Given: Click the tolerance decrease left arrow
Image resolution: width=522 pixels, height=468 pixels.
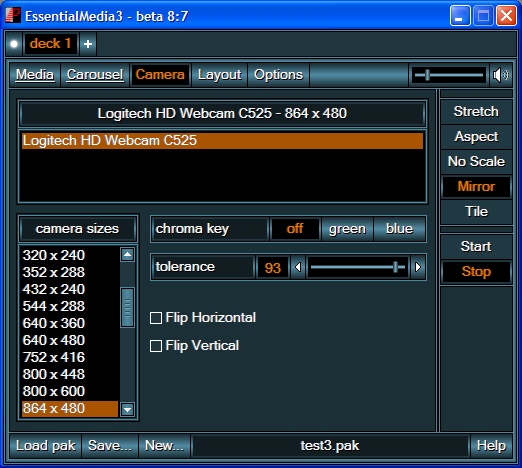Looking at the screenshot, I should [298, 267].
